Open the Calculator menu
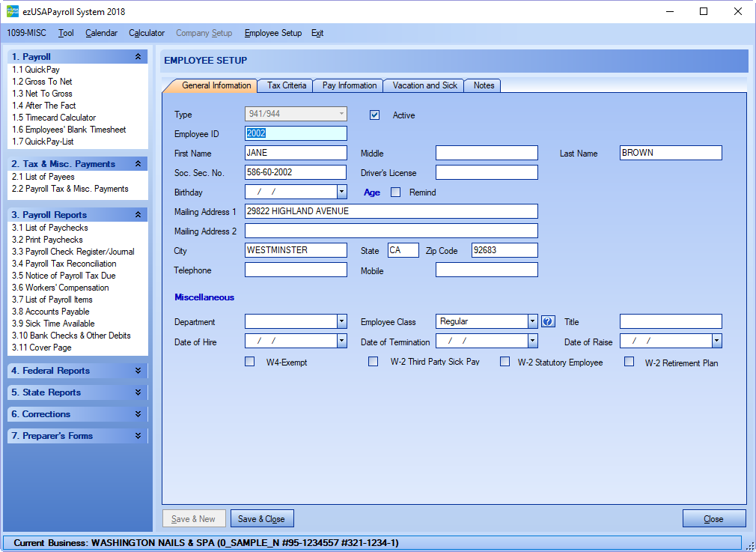756x552 pixels. pos(147,33)
